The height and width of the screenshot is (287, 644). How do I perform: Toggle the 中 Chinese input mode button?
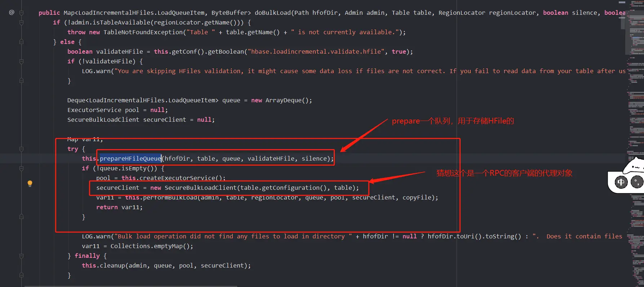(621, 182)
